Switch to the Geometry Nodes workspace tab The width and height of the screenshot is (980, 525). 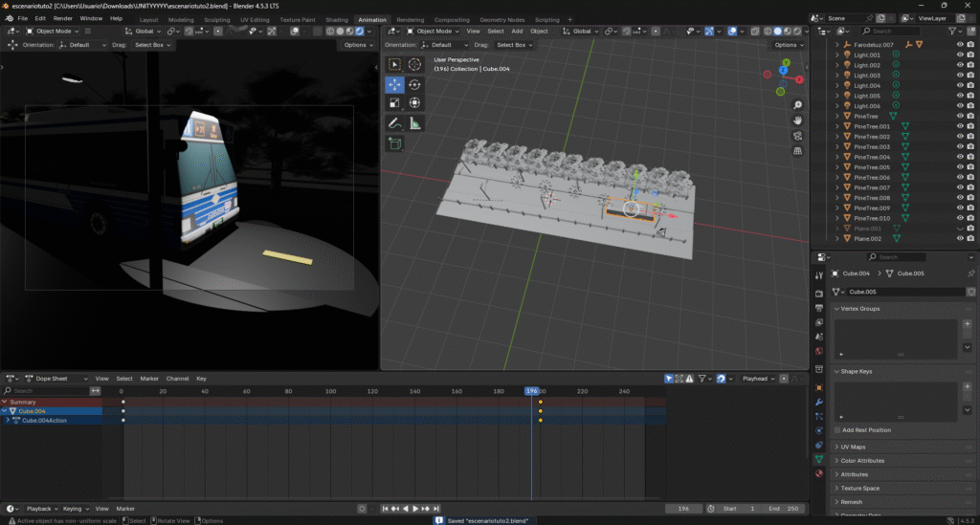tap(502, 19)
